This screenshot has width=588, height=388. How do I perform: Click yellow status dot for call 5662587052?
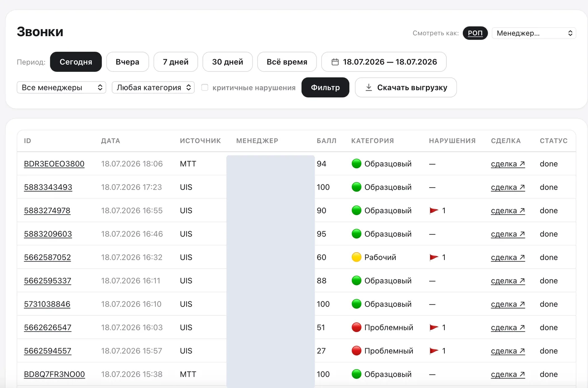tap(356, 257)
